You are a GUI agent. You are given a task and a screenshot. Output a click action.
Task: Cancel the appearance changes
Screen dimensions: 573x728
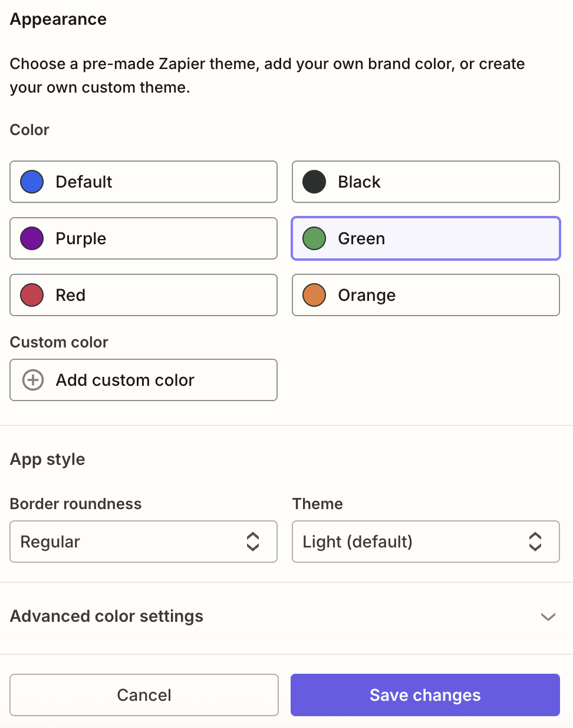(143, 695)
